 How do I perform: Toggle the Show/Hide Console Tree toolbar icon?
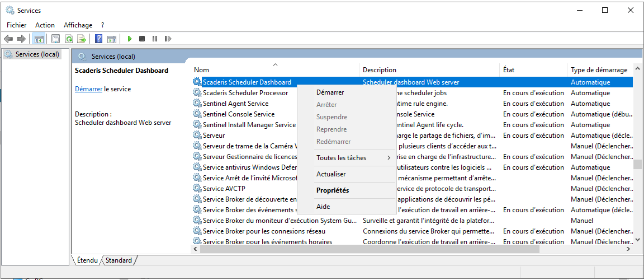(x=39, y=39)
